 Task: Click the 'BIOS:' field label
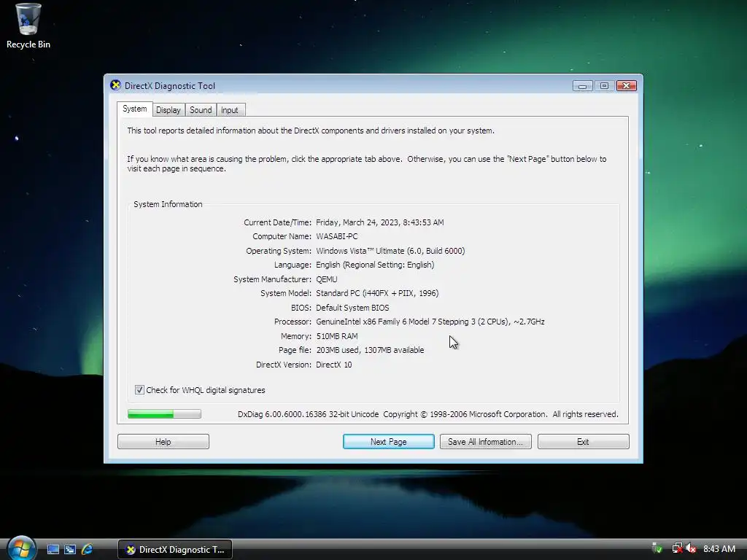[x=301, y=308]
